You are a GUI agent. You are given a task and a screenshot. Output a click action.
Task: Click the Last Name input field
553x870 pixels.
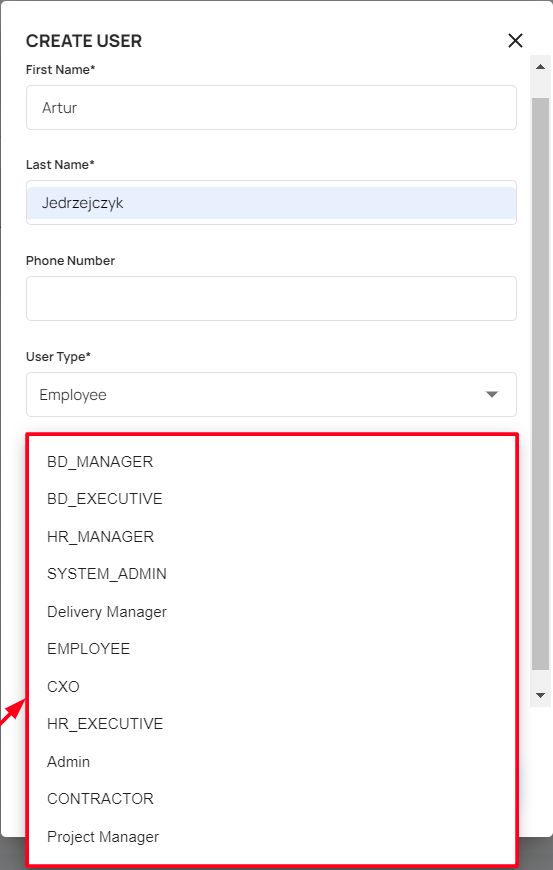tap(271, 203)
